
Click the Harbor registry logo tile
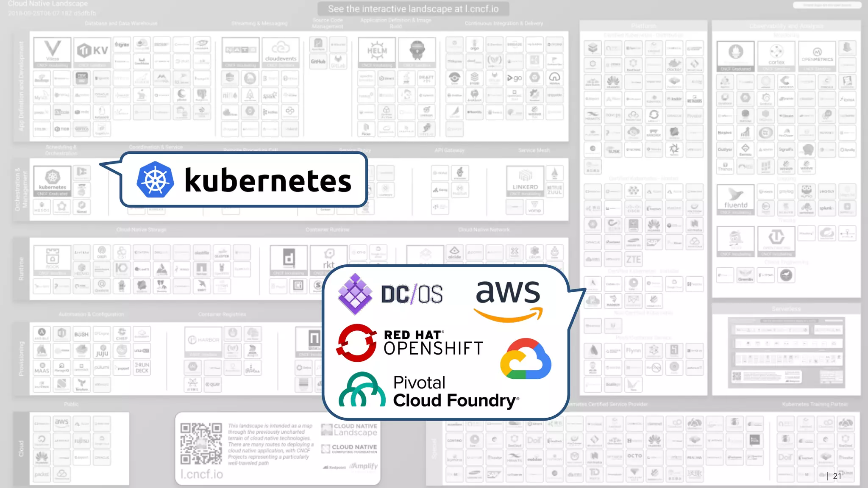(x=203, y=341)
